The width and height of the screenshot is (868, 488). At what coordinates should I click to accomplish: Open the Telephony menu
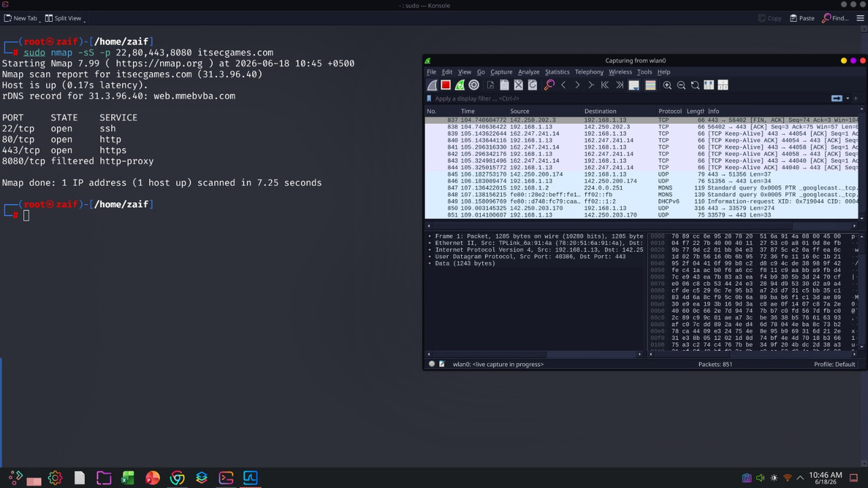point(589,72)
